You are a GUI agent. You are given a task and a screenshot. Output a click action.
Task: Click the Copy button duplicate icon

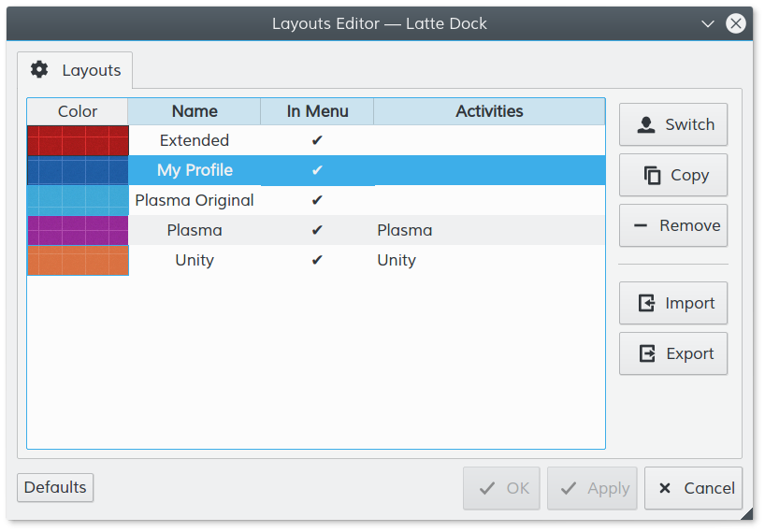652,175
